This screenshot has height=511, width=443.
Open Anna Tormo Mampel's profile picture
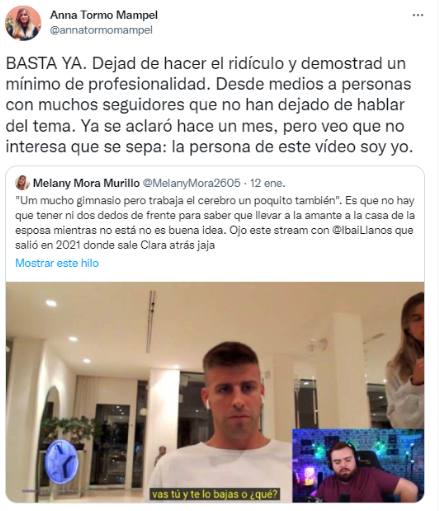[x=23, y=23]
